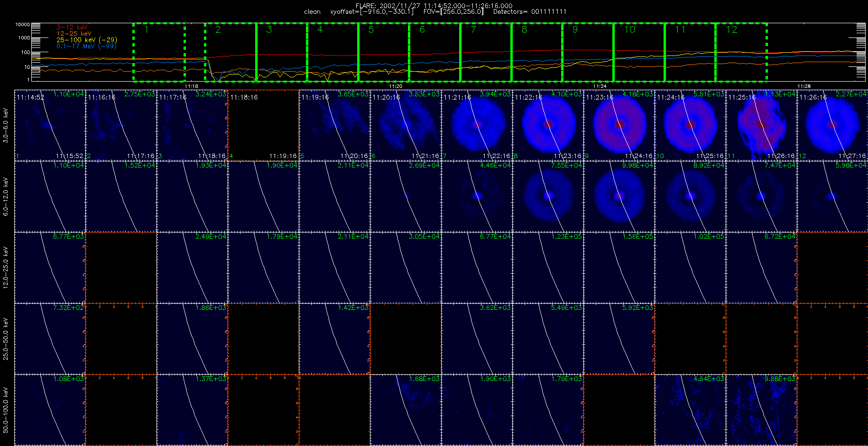Click the peak value '5.81E+03'

(709, 94)
